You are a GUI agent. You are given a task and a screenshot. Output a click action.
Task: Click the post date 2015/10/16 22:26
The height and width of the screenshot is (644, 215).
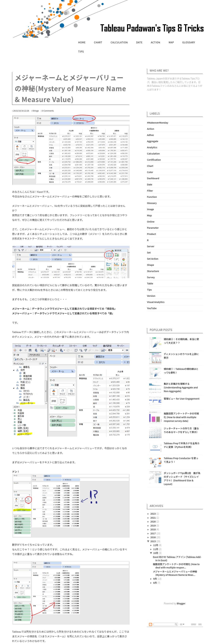[21, 111]
